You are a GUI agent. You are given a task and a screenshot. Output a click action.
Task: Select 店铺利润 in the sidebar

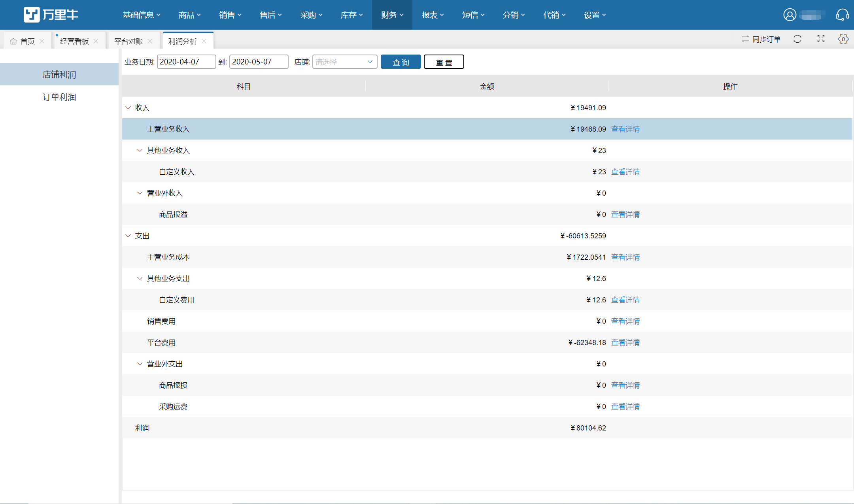[x=59, y=74]
